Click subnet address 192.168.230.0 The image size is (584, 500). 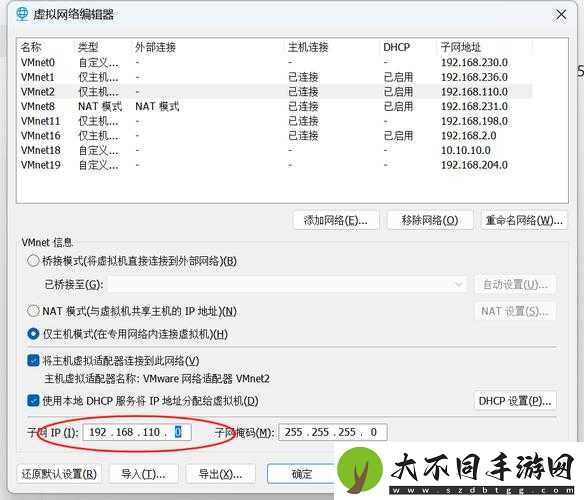click(474, 62)
